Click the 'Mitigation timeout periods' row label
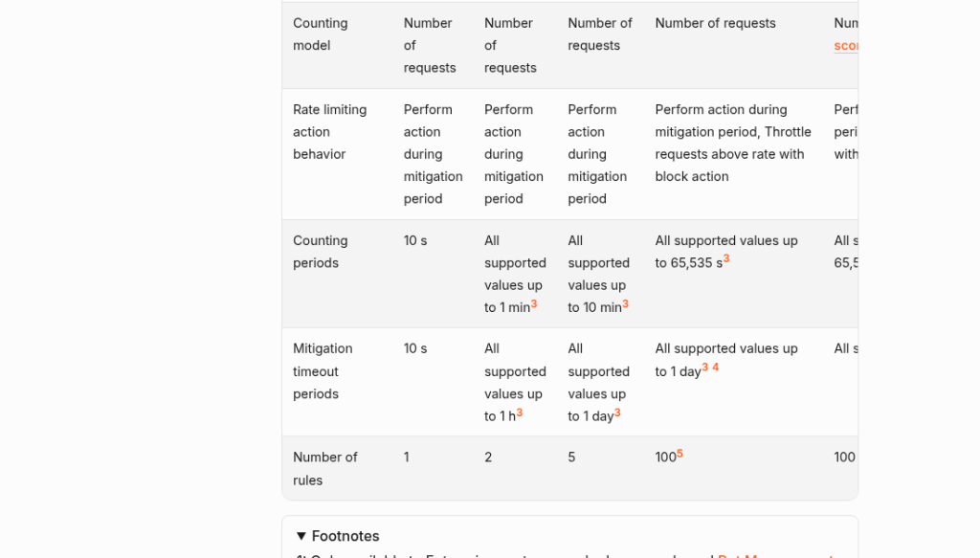 tap(323, 371)
